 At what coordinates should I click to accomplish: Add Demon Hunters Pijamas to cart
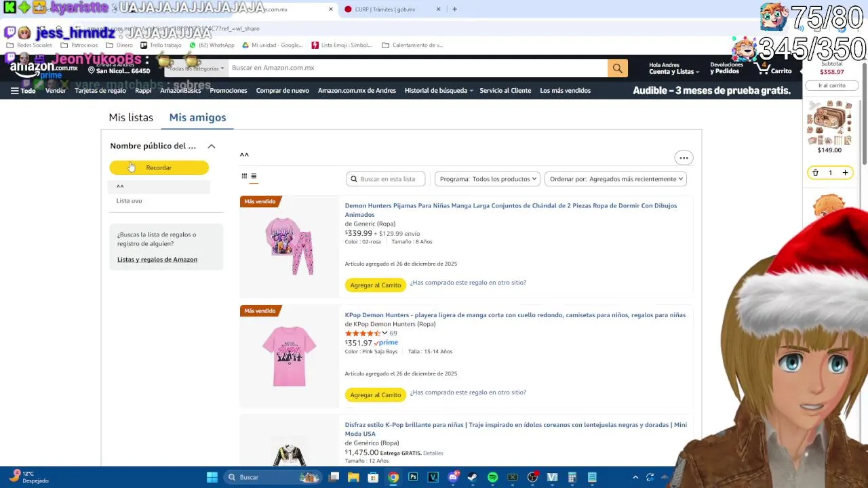point(376,285)
